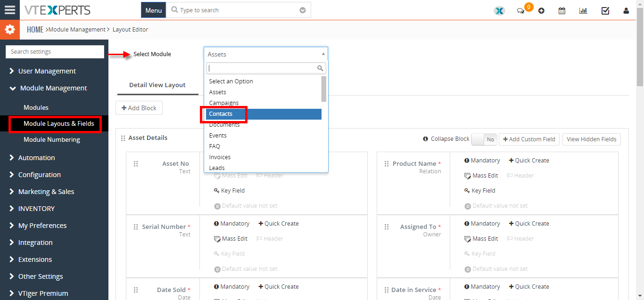
Task: Open the VTExperts X logo icon
Action: click(x=499, y=10)
